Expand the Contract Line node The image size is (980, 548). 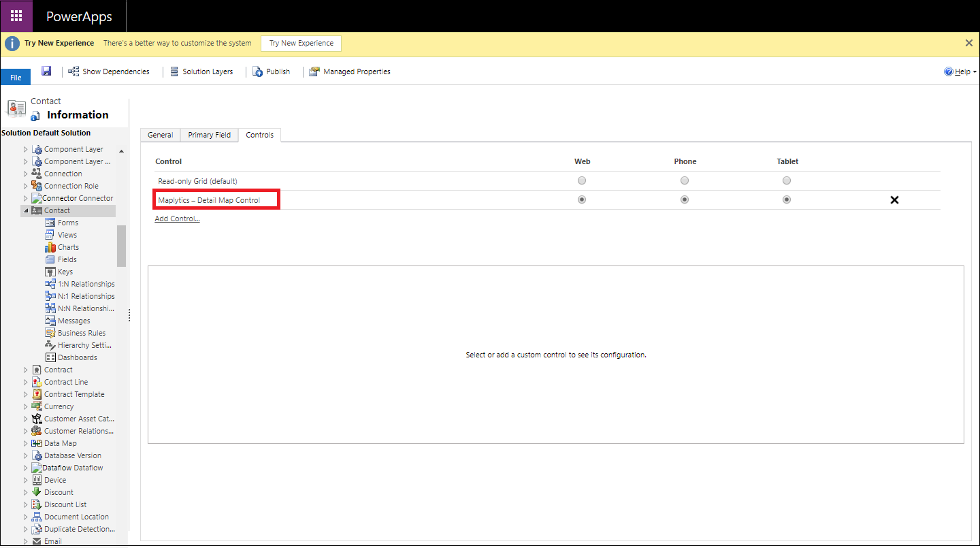(x=26, y=382)
